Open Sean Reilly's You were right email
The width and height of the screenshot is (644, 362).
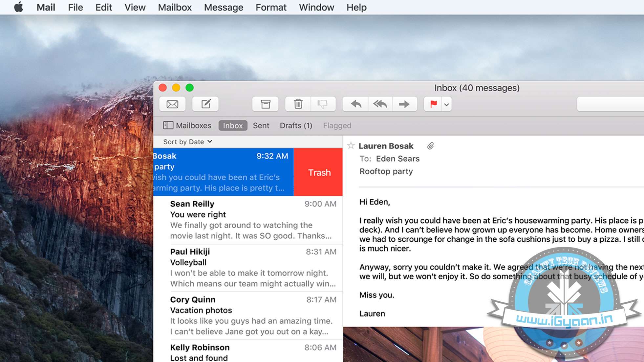253,220
